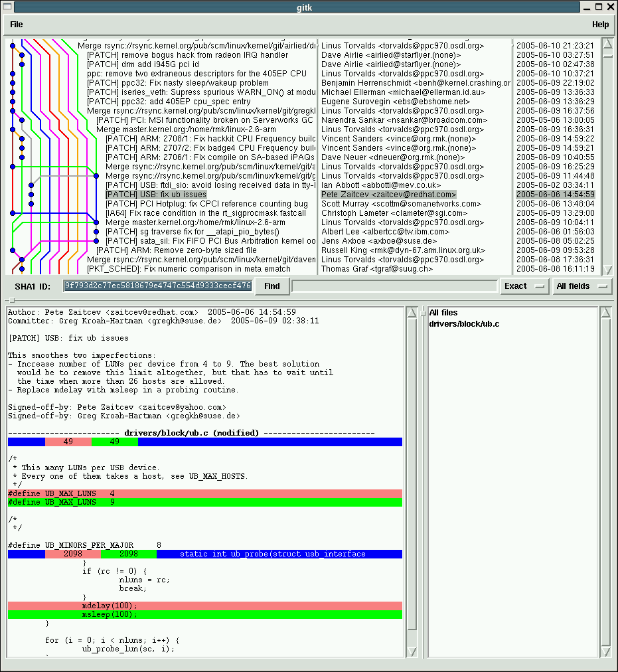Select the commit dot for the "[PKT_SCHED]" entry
The width and height of the screenshot is (618, 672).
(x=21, y=268)
